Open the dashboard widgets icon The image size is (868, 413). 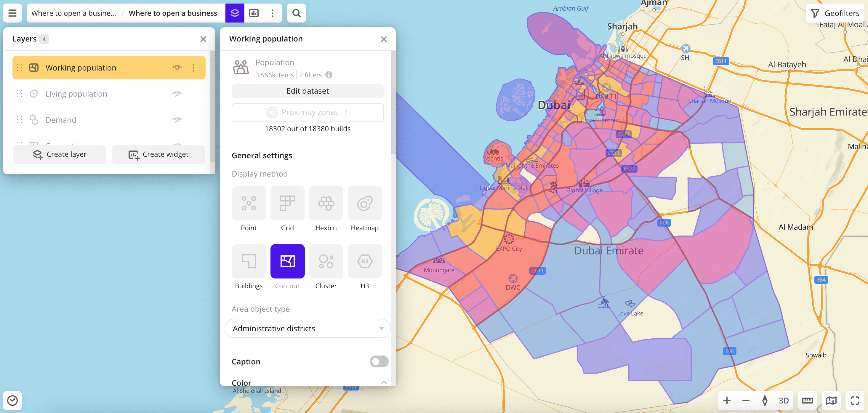[x=254, y=13]
